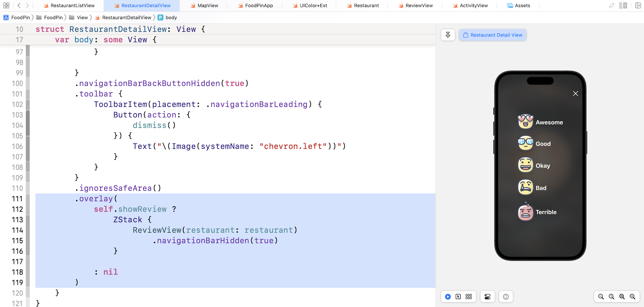Enable Live preview mode play button
The height and width of the screenshot is (307, 644).
pos(448,297)
